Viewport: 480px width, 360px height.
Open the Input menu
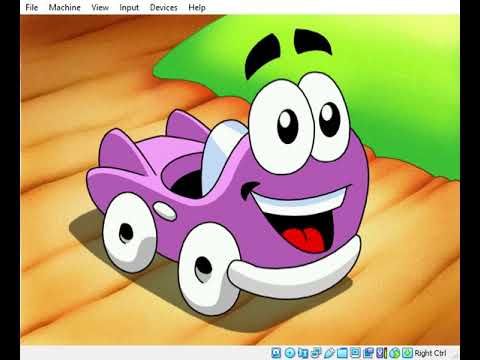pos(129,7)
